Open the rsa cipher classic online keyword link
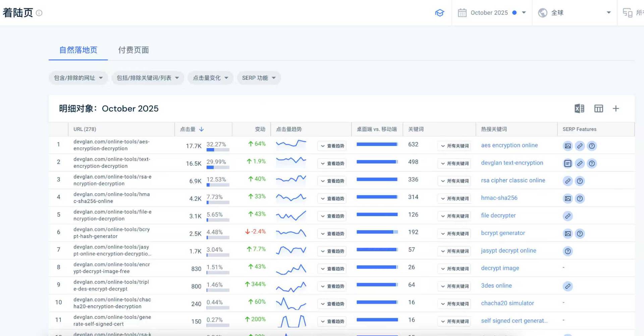The width and height of the screenshot is (644, 336). (513, 180)
